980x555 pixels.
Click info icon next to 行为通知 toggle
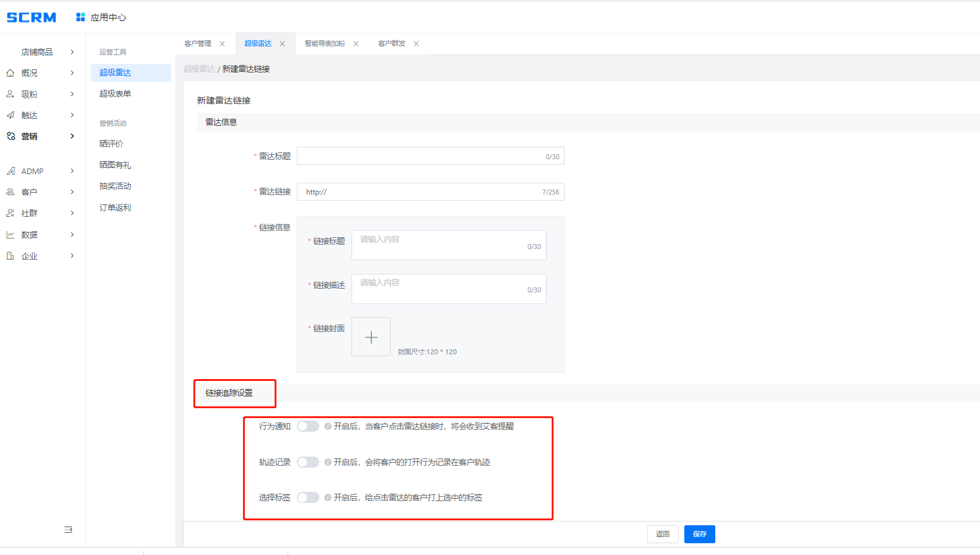pyautogui.click(x=327, y=426)
